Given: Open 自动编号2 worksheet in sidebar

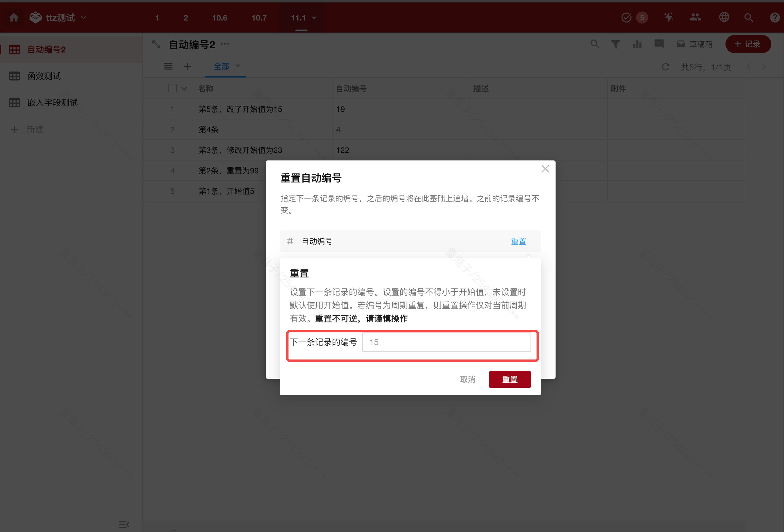Looking at the screenshot, I should [x=71, y=49].
